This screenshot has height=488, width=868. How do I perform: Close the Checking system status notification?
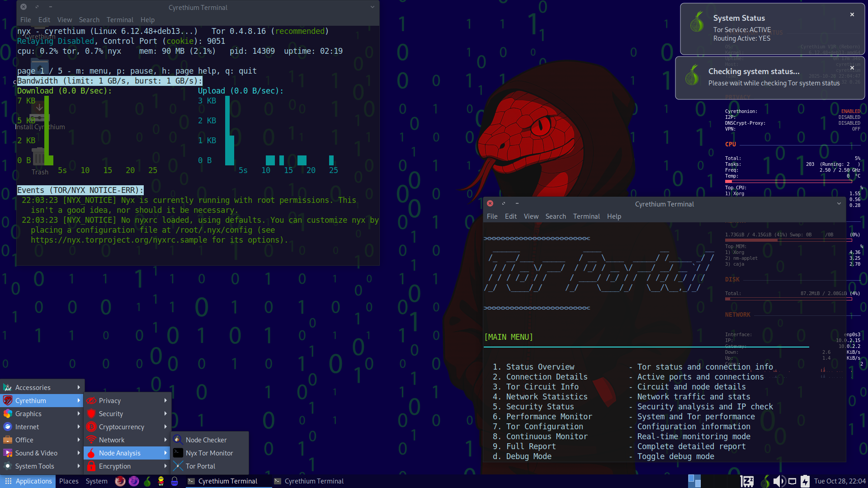click(x=852, y=68)
